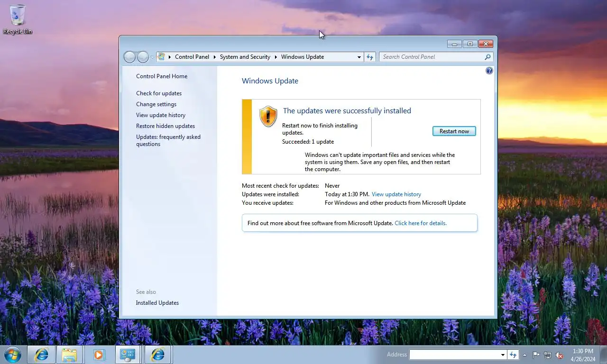This screenshot has width=607, height=364.
Task: Click the Back navigation arrow button
Action: click(129, 57)
